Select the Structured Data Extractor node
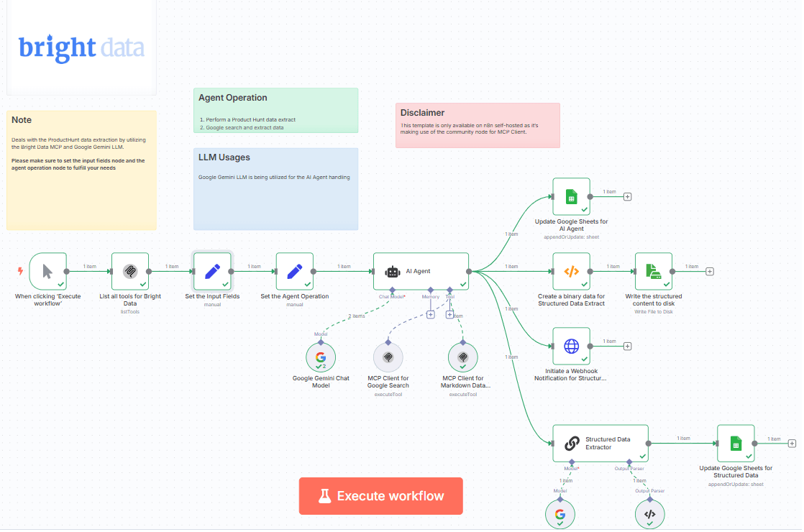804x532 pixels. point(600,444)
